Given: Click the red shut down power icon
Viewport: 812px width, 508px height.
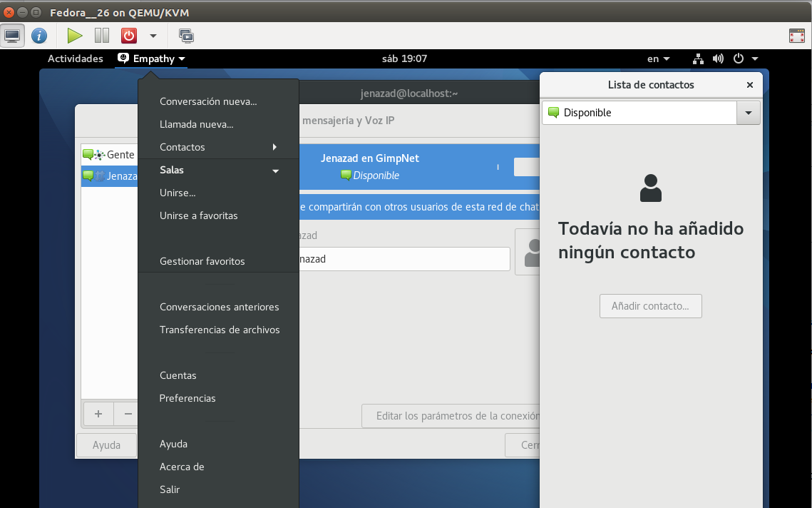Looking at the screenshot, I should 129,36.
